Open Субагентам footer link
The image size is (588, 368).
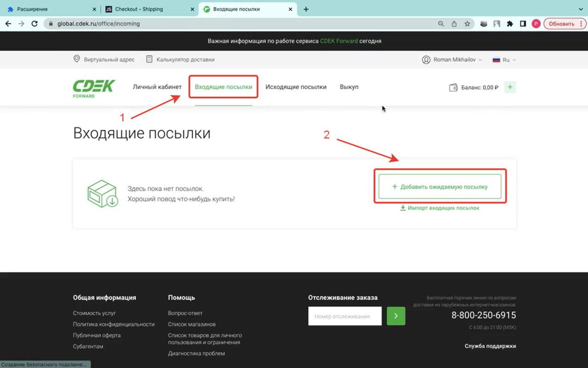pyautogui.click(x=88, y=346)
